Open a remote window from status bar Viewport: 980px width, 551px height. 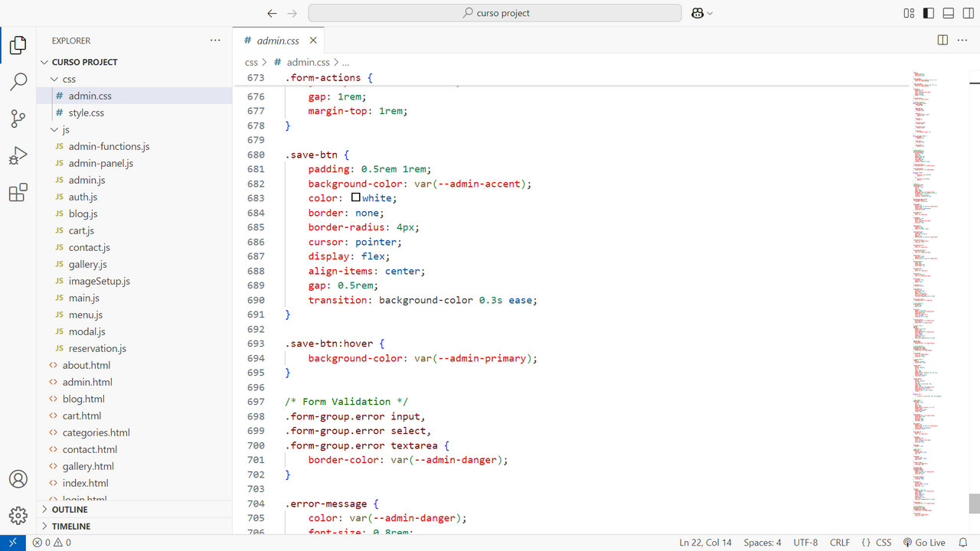pyautogui.click(x=12, y=543)
